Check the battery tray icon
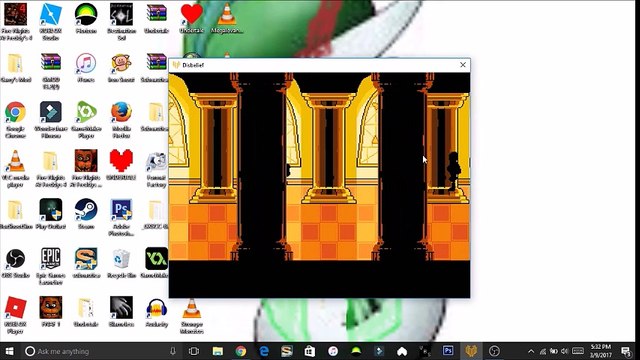 pyautogui.click(x=553, y=351)
